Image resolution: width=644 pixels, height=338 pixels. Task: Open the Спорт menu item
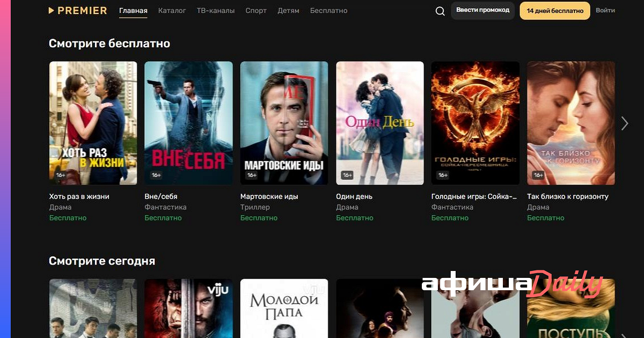click(x=256, y=11)
